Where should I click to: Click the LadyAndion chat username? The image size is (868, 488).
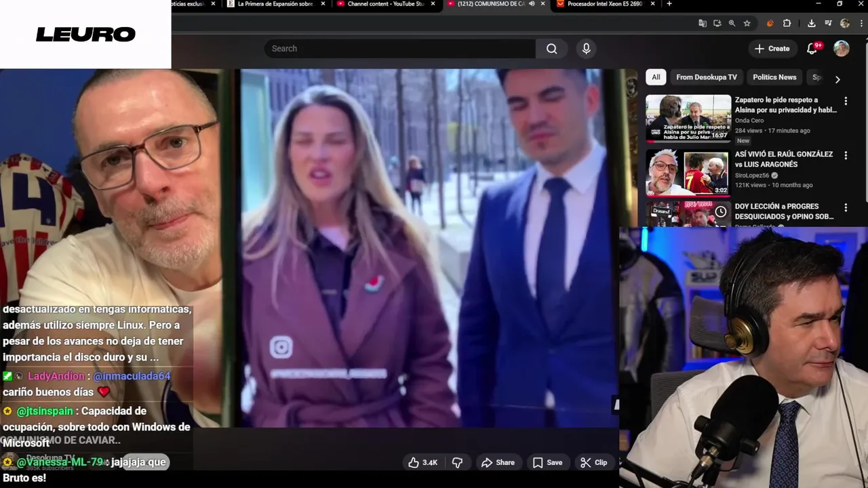[56, 376]
